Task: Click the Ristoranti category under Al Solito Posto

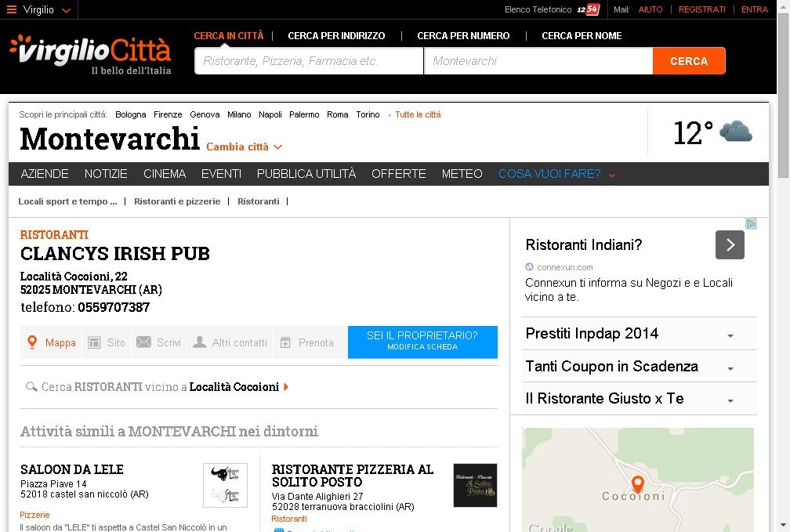Action: pyautogui.click(x=288, y=519)
